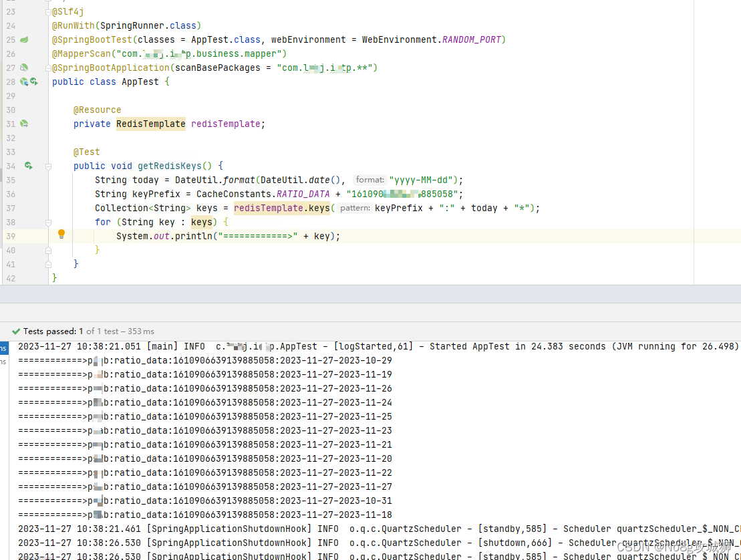
Task: Click the highlighted RedisTemplate type name
Action: [151, 124]
